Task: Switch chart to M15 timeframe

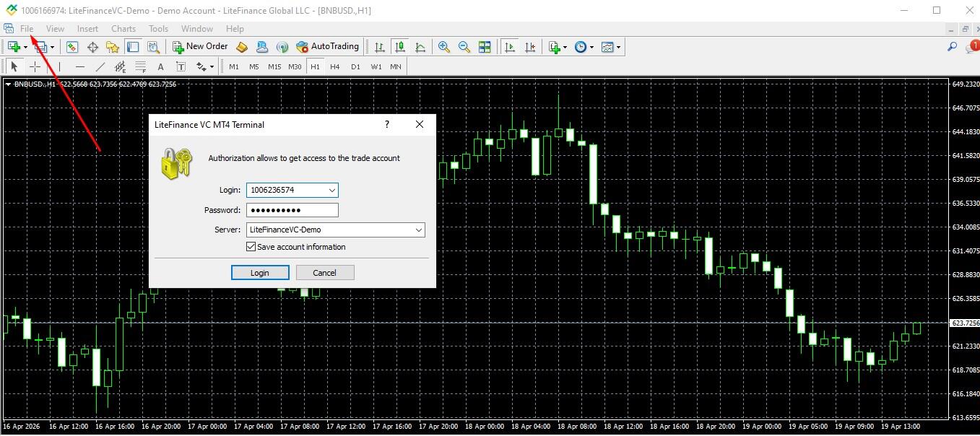Action: [274, 66]
